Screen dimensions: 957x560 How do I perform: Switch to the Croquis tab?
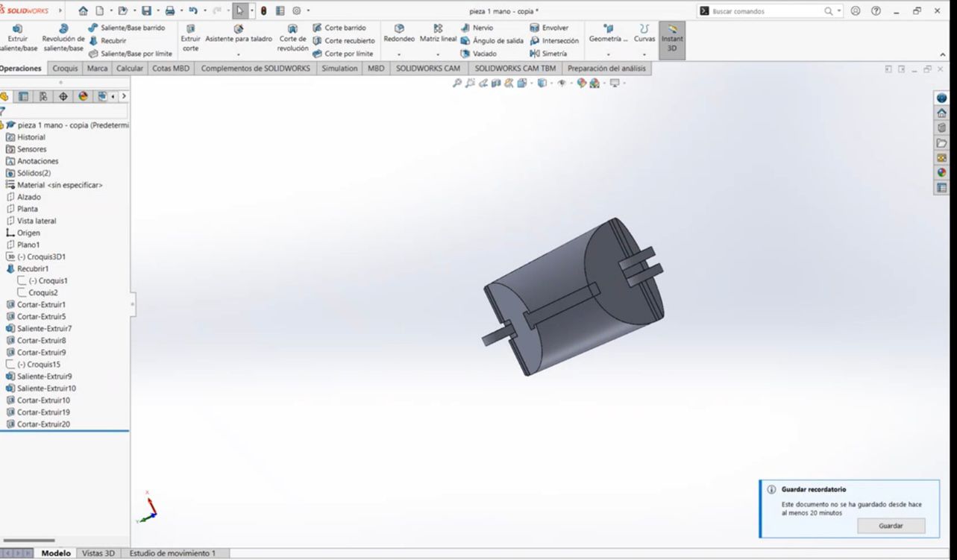tap(66, 69)
